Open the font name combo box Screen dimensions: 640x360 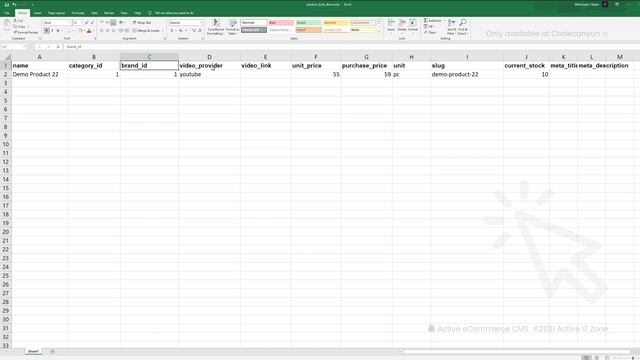pos(57,22)
